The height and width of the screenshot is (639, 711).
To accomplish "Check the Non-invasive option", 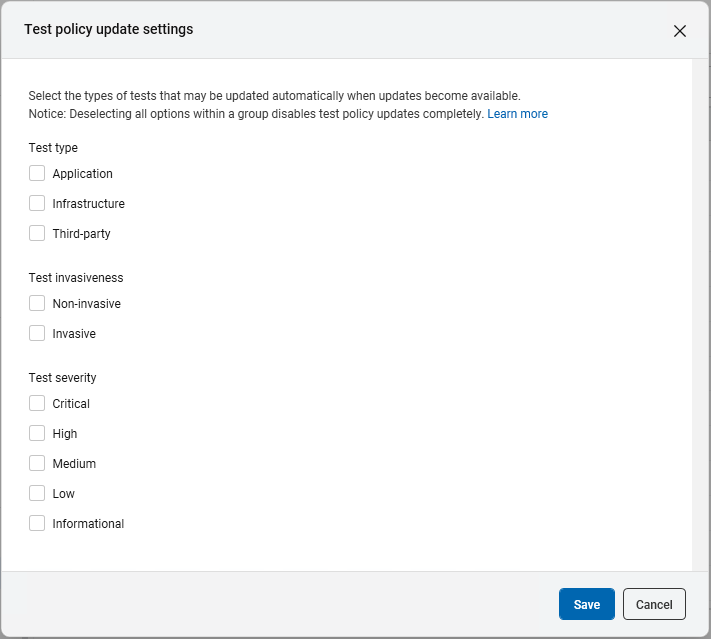I will (x=37, y=304).
